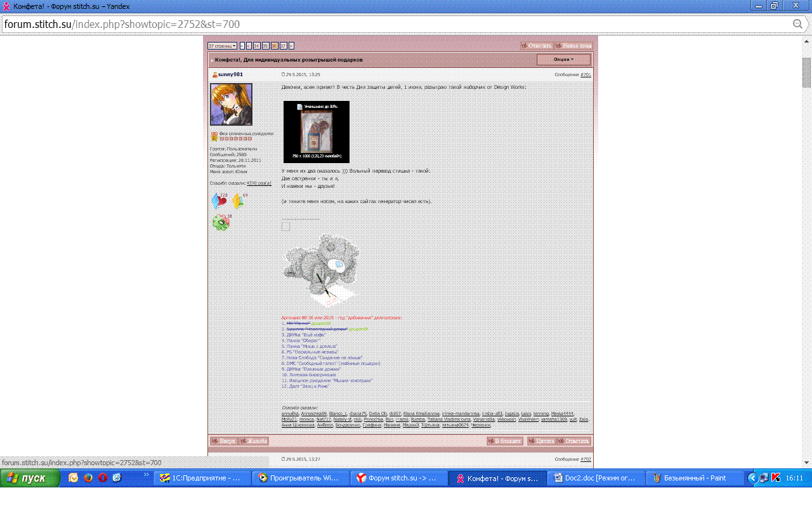
Task: Open message link #701
Action: [x=586, y=75]
